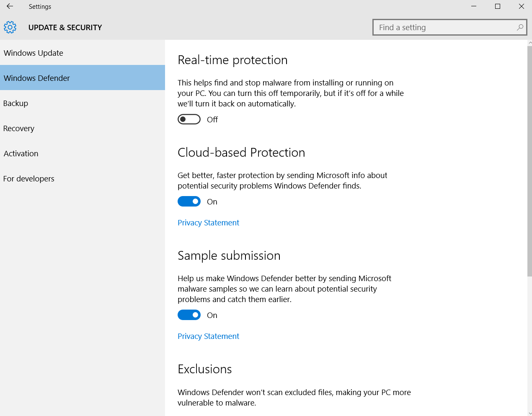Click the magnifier icon in the search box
This screenshot has width=532, height=416.
520,27
